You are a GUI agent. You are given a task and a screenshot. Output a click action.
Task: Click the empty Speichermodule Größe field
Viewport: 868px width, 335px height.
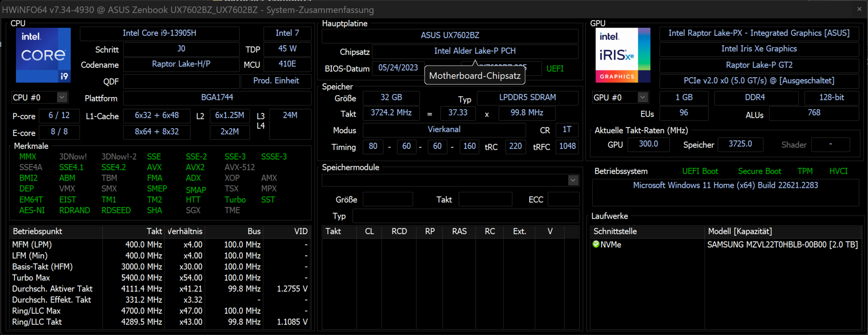[388, 200]
